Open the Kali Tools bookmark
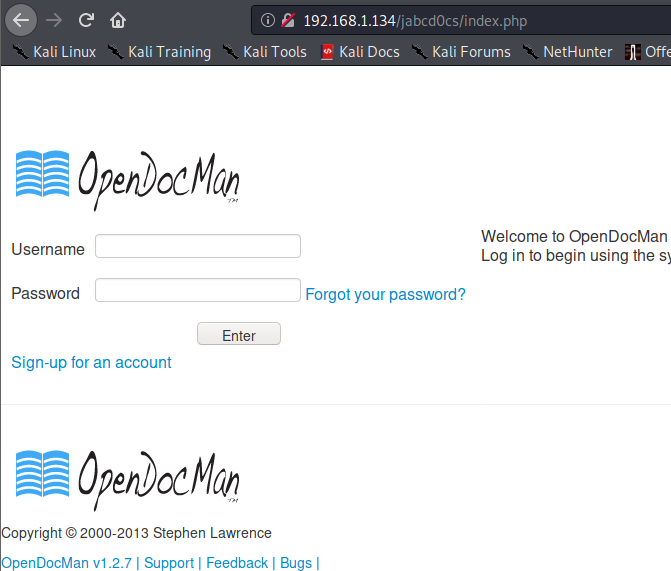This screenshot has height=571, width=671. point(265,52)
